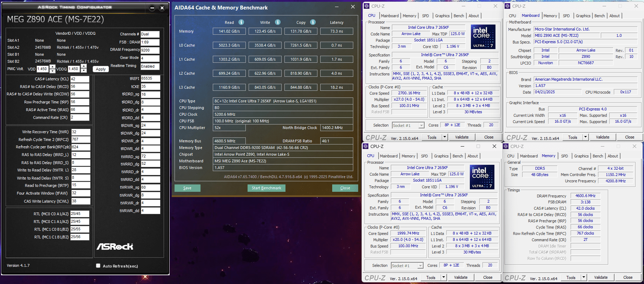Expand Tools dropdown arrow in CPU-Z Mainboard window
The height and width of the screenshot is (284, 644).
click(585, 137)
